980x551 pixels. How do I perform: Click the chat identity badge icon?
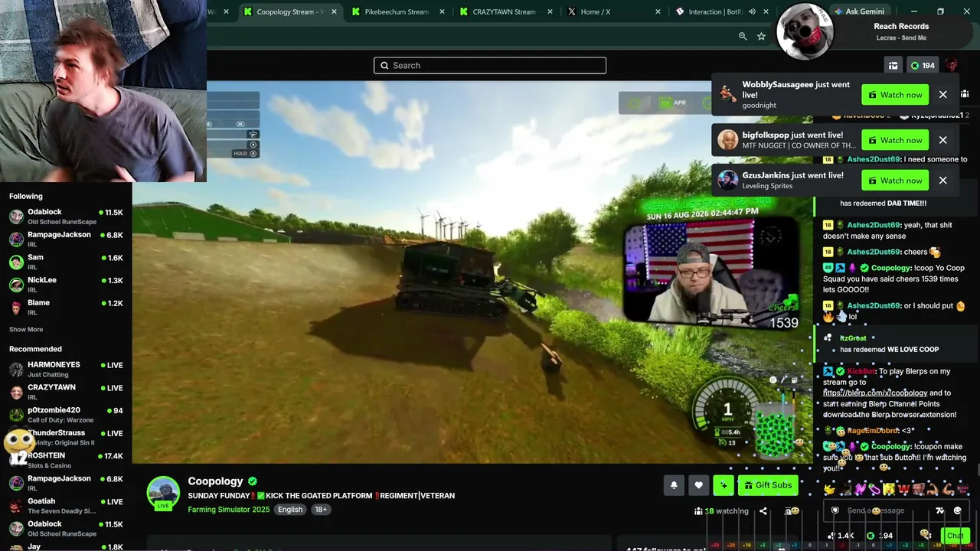(x=835, y=510)
